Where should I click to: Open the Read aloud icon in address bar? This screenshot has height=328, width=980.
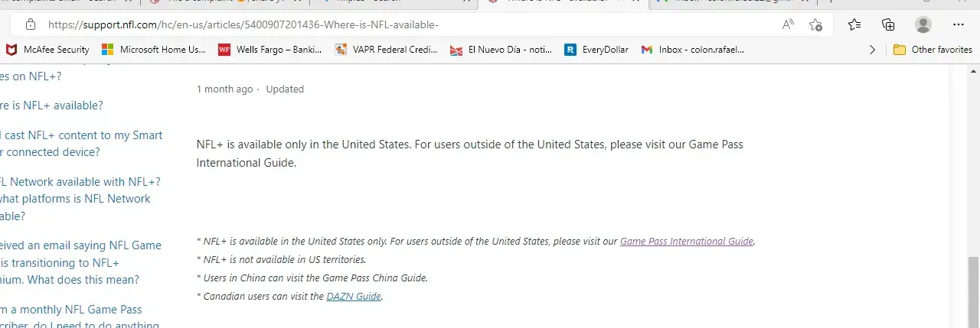click(788, 24)
